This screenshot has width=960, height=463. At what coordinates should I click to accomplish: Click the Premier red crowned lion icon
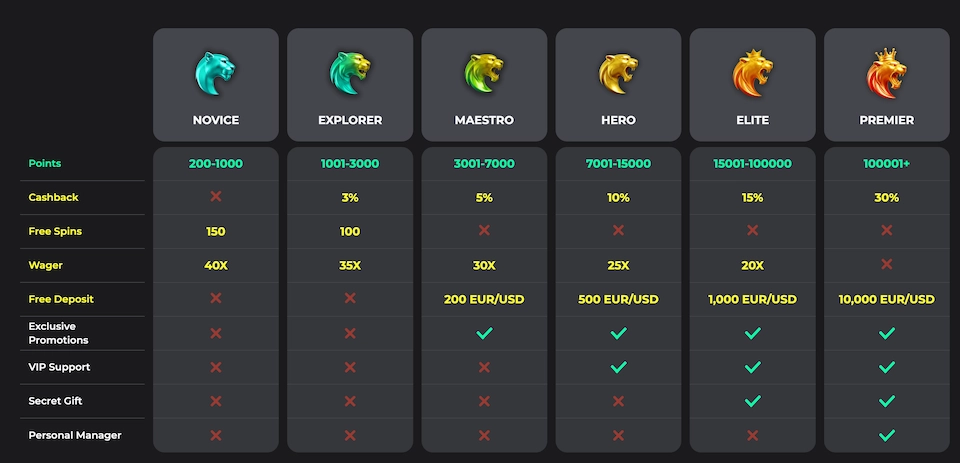(x=886, y=71)
